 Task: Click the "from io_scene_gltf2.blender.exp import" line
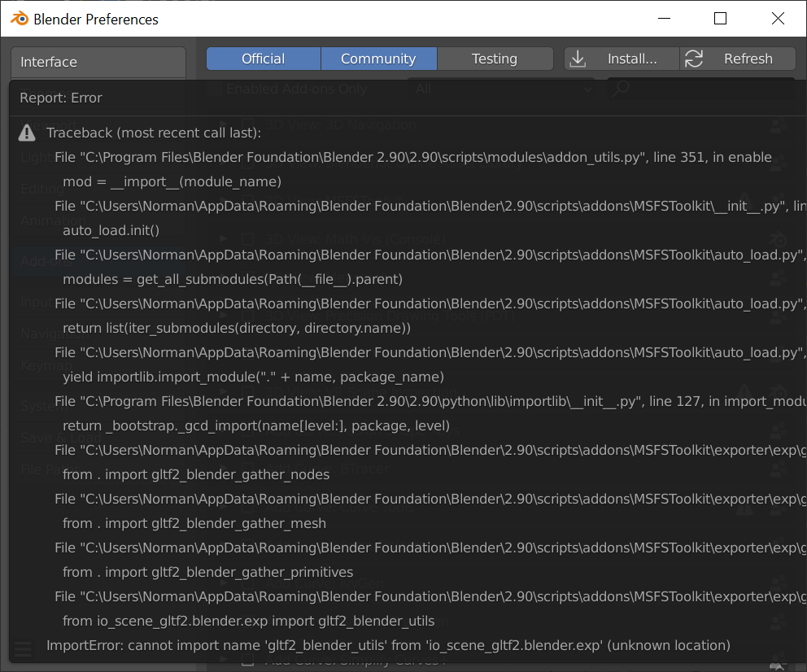click(x=249, y=621)
